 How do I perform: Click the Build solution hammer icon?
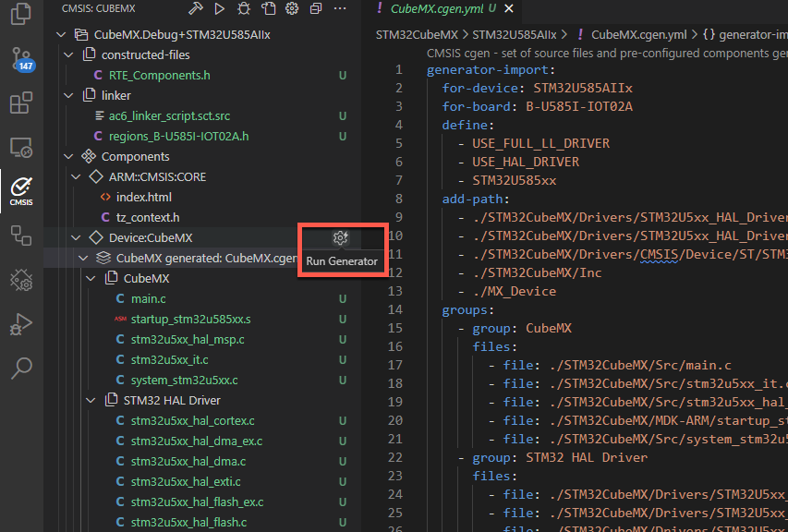click(195, 8)
